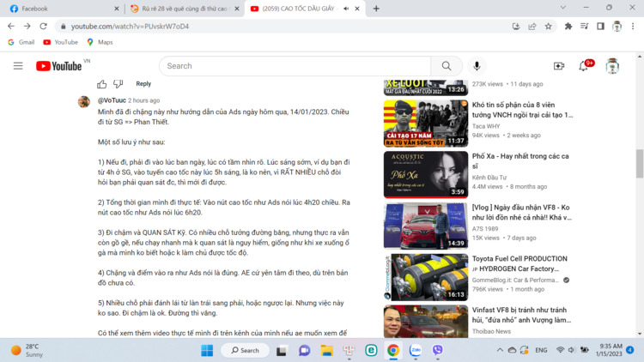This screenshot has width=644, height=362.
Task: Click the page vertical scrollbar thumb
Action: point(640,164)
